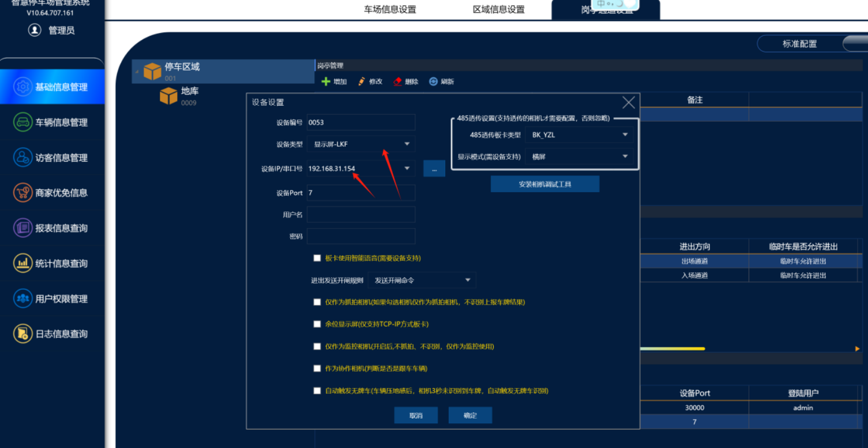The image size is (868, 448).
Task: Collapse the 停车区域 tree node arrow
Action: (137, 72)
